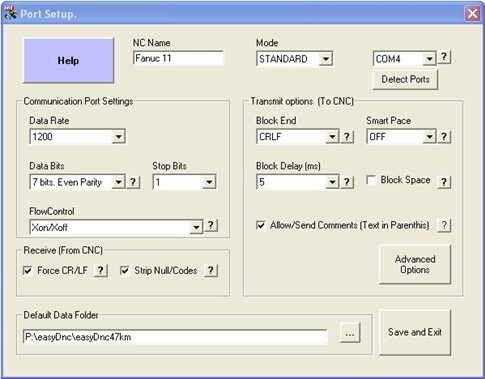Click the Default Data Folder path field
Screen dimensions: 485x379
coord(175,337)
